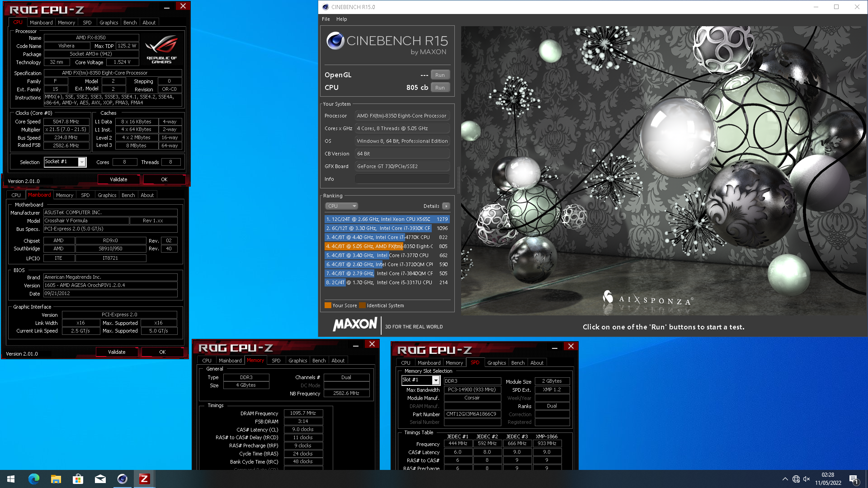
Task: Click the Core Speed 5047.8 MHz value
Action: coord(66,122)
